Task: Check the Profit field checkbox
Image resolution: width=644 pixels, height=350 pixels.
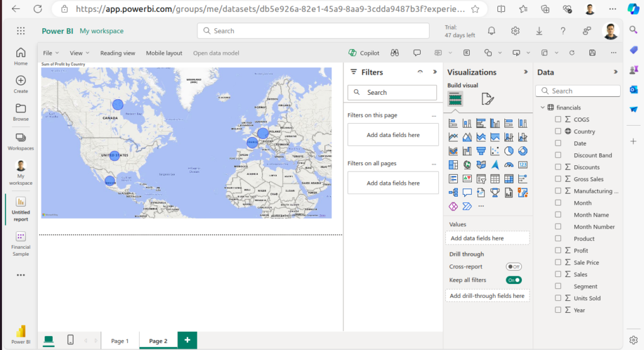Action: pos(558,251)
